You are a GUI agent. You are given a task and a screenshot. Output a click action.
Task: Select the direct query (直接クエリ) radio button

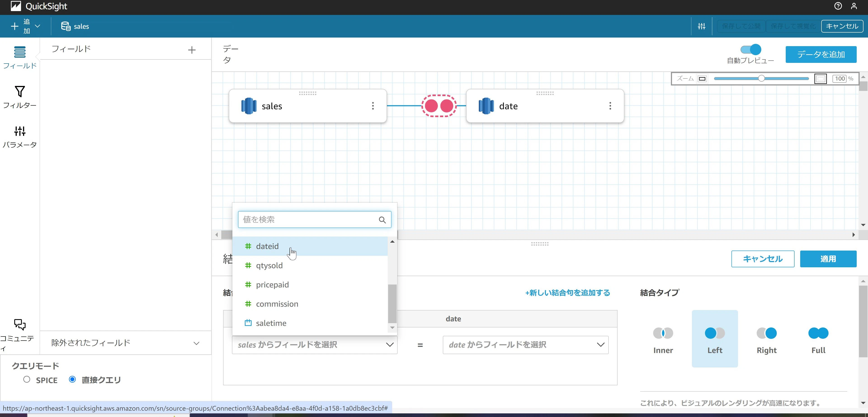click(x=72, y=379)
